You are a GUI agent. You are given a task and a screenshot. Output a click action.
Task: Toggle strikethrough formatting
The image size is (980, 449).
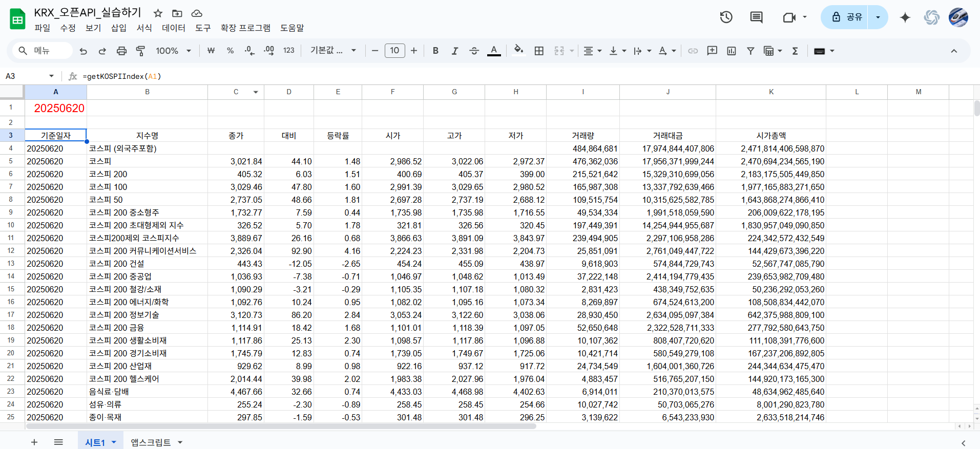tap(474, 51)
